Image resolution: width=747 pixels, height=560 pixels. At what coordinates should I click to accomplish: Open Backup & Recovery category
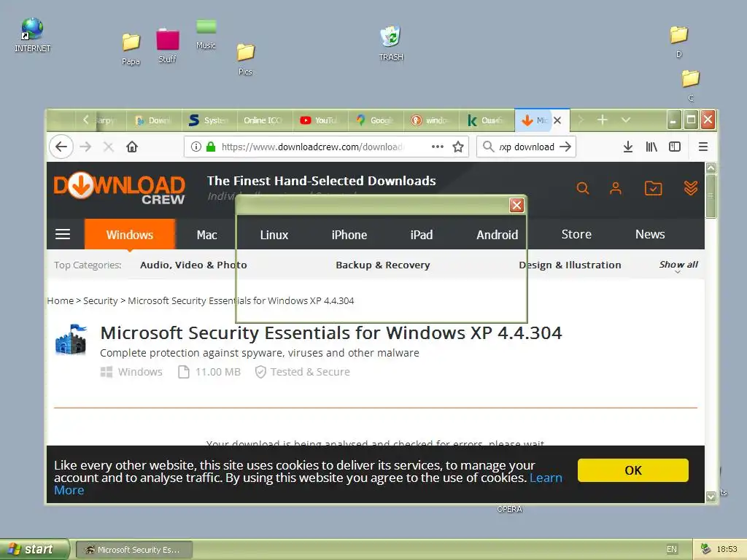[382, 265]
